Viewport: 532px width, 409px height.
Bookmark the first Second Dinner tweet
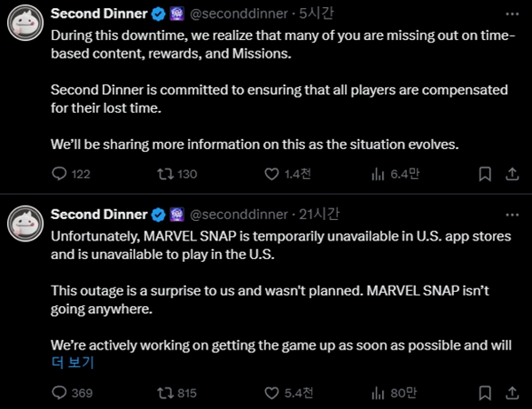(484, 174)
